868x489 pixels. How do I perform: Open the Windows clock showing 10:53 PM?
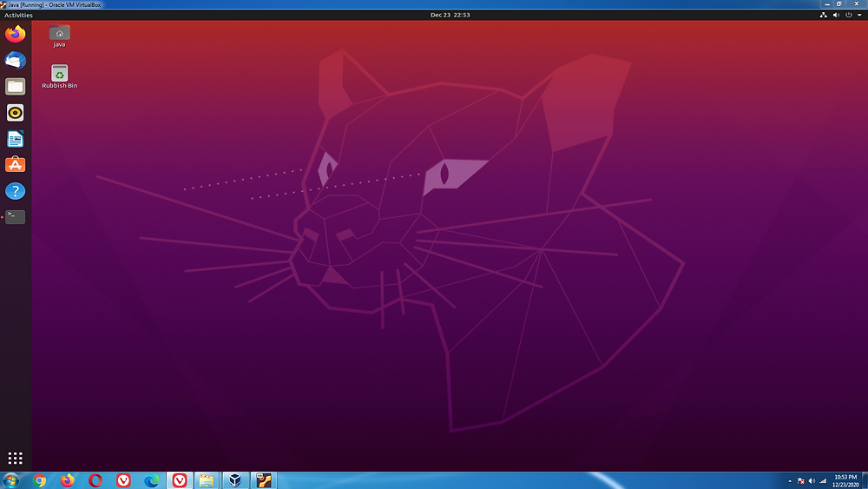point(845,480)
